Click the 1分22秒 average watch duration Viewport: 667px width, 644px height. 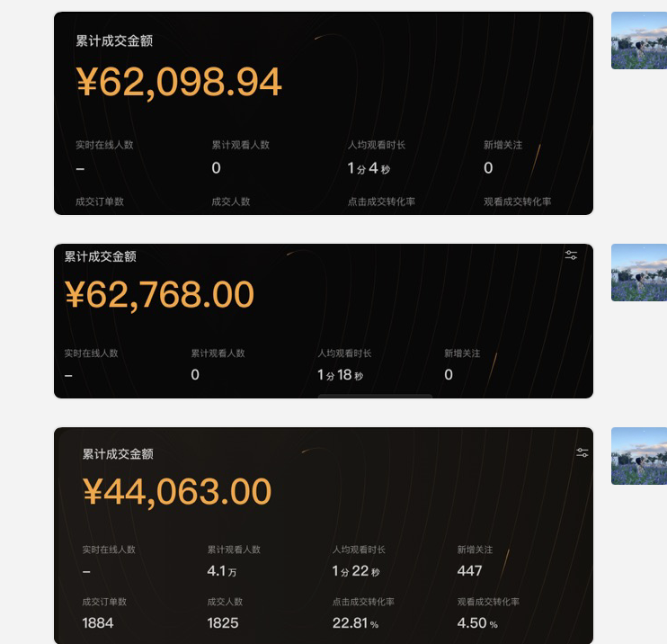(x=356, y=571)
